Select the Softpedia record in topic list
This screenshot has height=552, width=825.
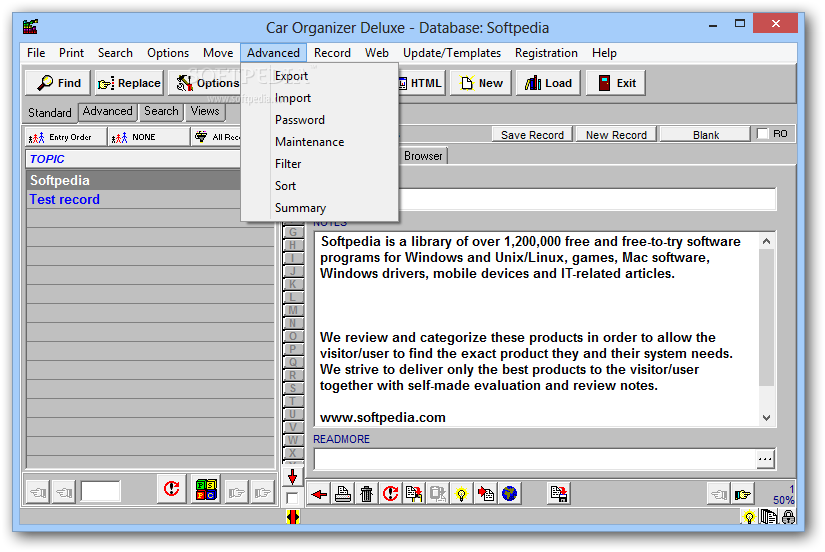[x=134, y=180]
